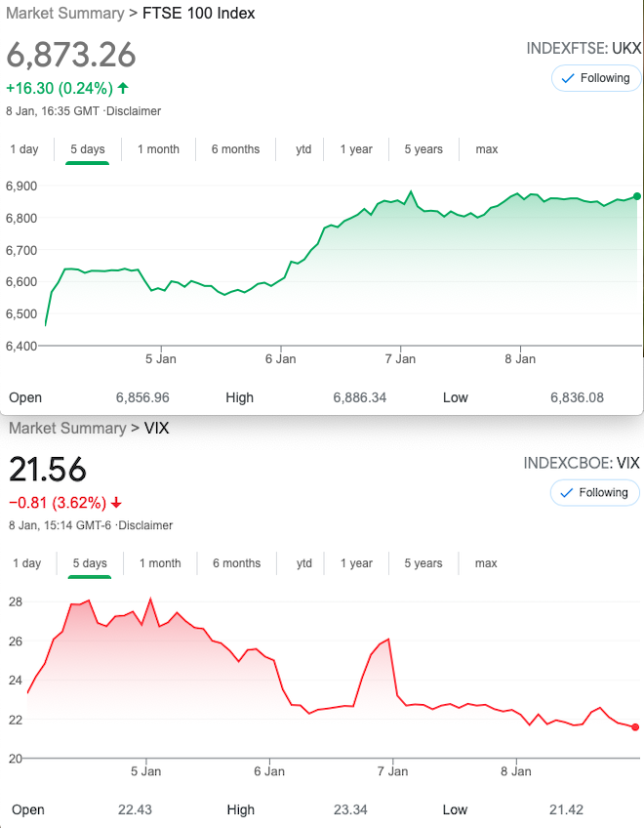Viewport: 644px width, 828px height.
Task: Click VIX Open value 22.43
Action: (x=135, y=810)
